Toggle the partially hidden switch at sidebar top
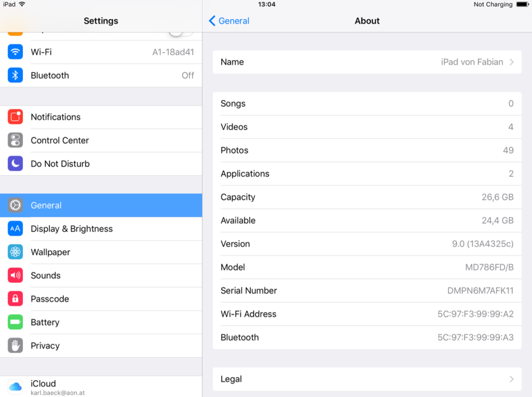532x397 pixels. click(x=180, y=33)
